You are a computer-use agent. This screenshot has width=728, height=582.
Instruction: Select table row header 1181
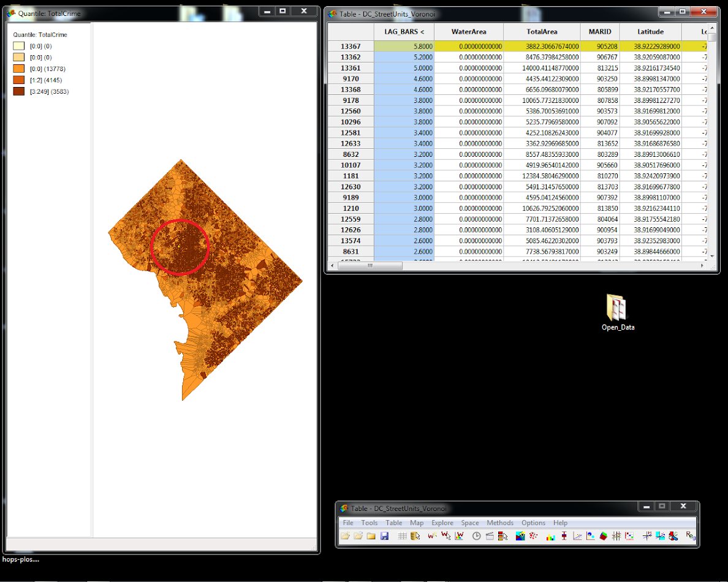pyautogui.click(x=351, y=176)
